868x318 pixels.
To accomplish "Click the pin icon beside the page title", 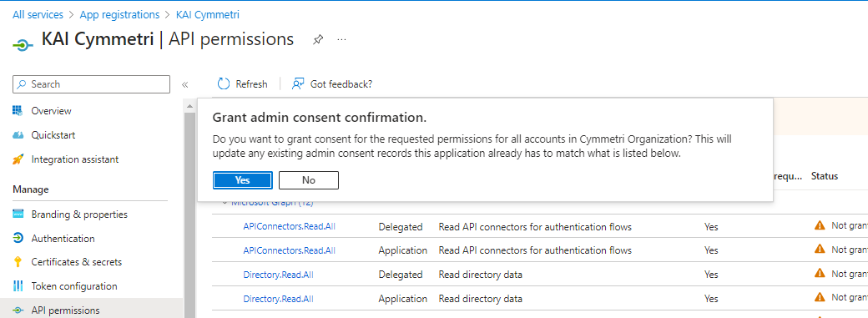I will (x=318, y=40).
